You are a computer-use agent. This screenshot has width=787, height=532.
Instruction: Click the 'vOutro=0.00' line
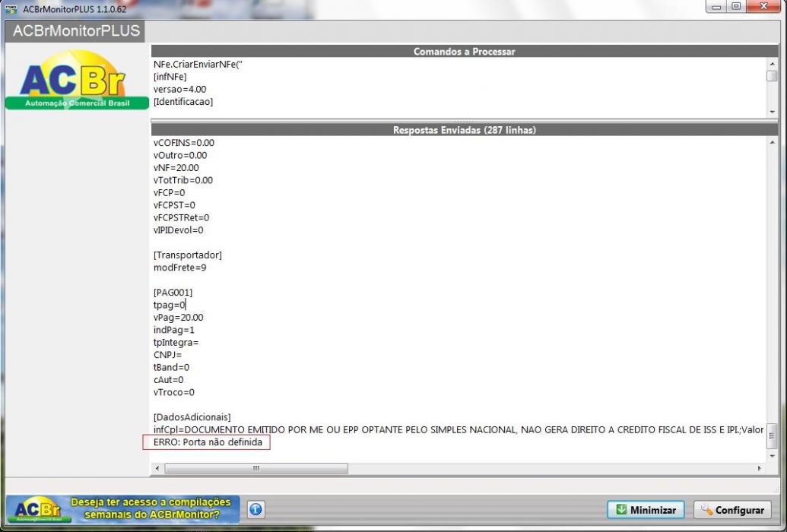point(180,155)
